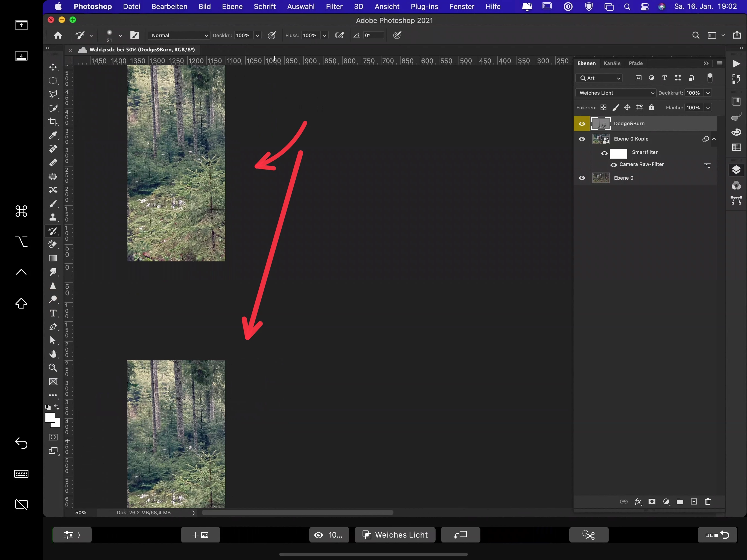Click the Fluss percentage input field
This screenshot has height=560, width=747.
pos(310,36)
